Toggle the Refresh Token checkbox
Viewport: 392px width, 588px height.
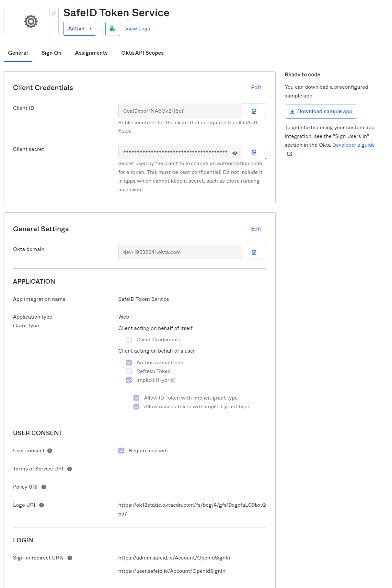coord(129,371)
